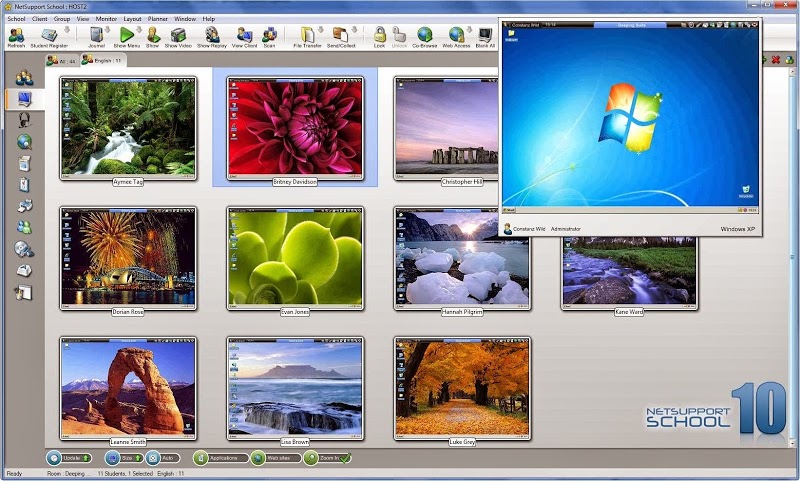This screenshot has height=481, width=800.
Task: Open the Group menu
Action: tap(62, 19)
